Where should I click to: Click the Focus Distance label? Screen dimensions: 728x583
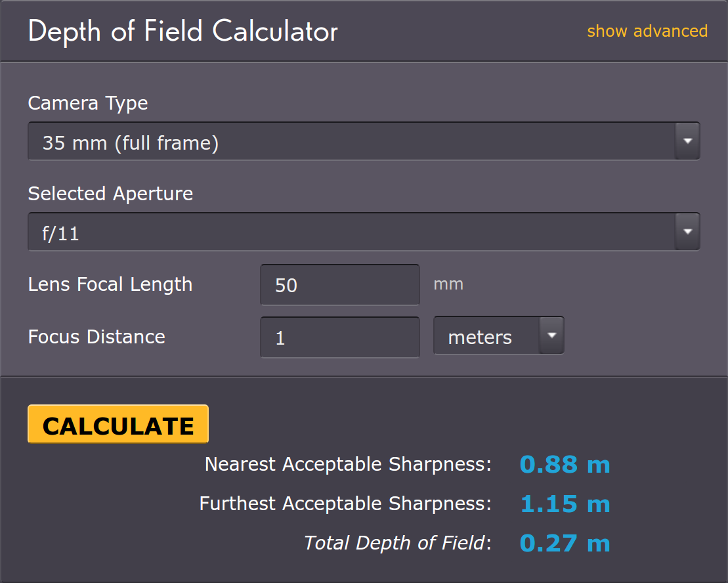coord(96,337)
